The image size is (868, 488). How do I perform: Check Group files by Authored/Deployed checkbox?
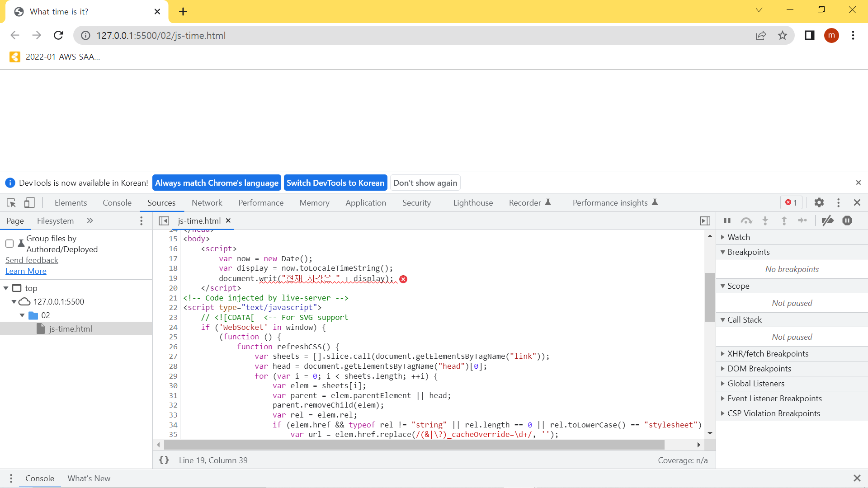(9, 244)
